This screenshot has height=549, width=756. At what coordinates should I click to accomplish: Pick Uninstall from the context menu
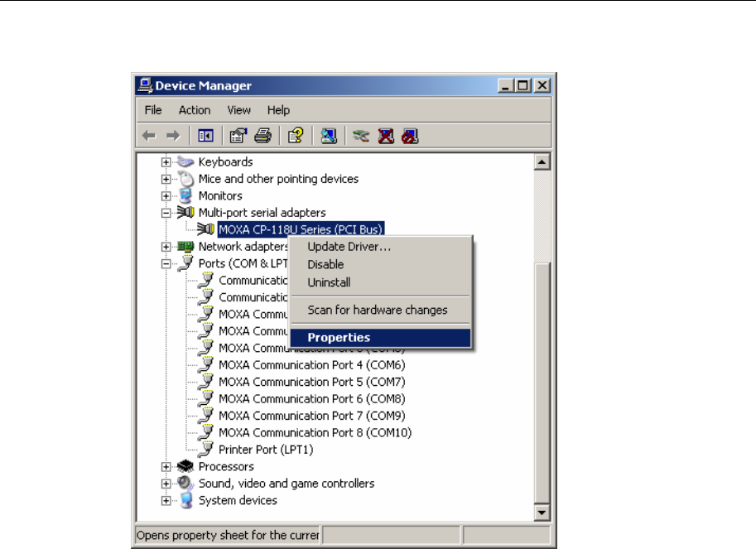(329, 282)
